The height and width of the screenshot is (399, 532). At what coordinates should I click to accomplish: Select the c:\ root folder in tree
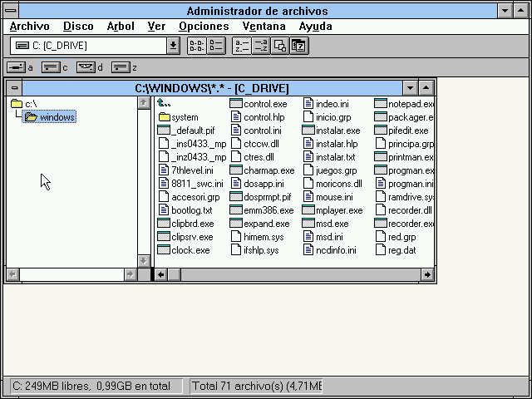(x=24, y=103)
